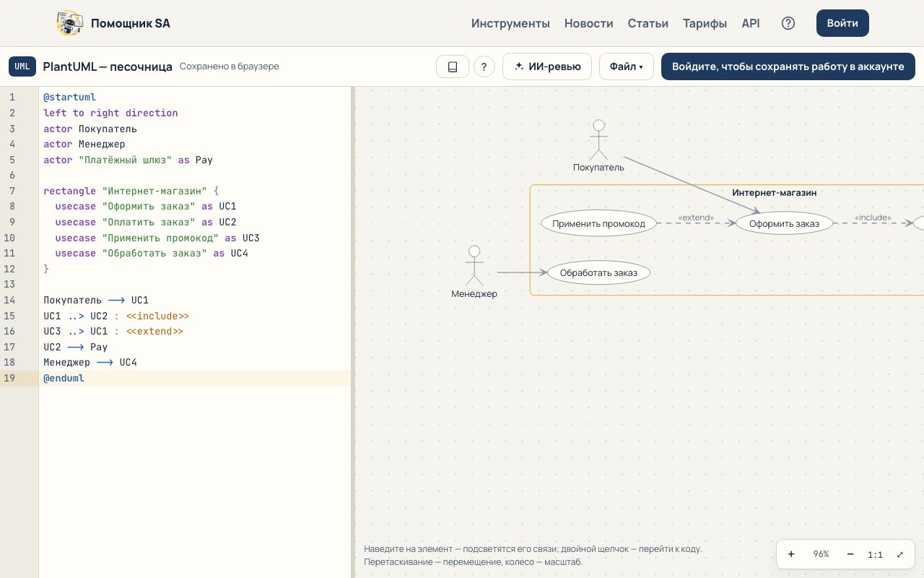Open the Файл dropdown menu

626,66
